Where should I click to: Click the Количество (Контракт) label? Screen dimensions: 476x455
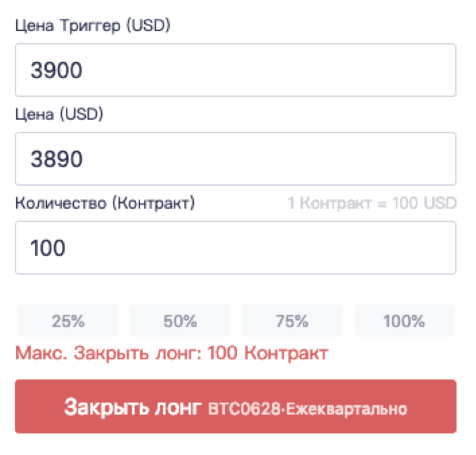[105, 203]
